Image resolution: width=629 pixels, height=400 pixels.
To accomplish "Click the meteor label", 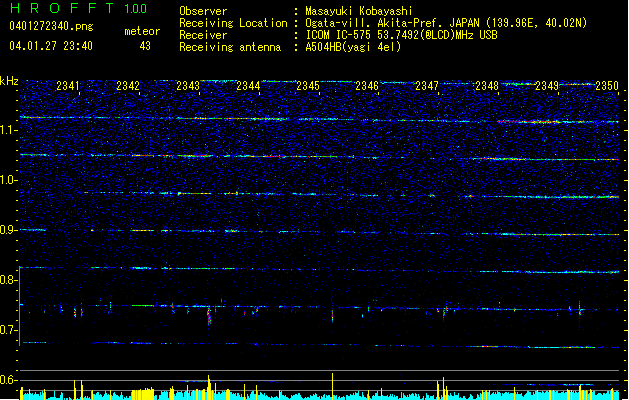I will point(142,31).
